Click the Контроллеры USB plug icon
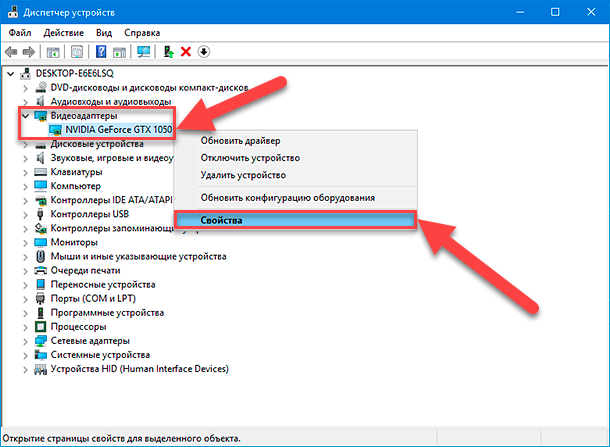Viewport: 610px width, 447px height. pyautogui.click(x=40, y=214)
